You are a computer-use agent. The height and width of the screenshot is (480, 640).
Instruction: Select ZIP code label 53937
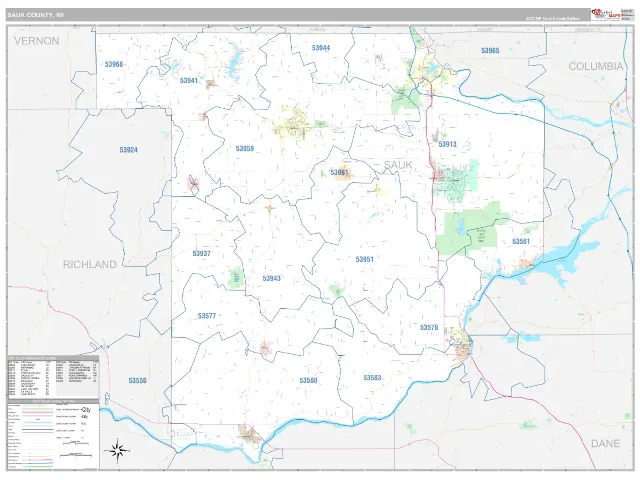(x=201, y=253)
